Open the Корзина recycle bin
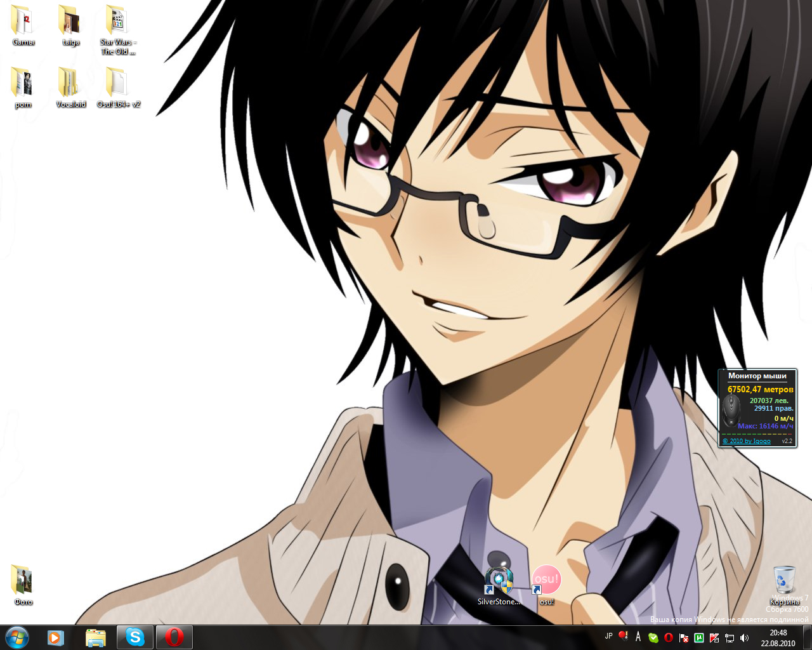 pos(784,581)
